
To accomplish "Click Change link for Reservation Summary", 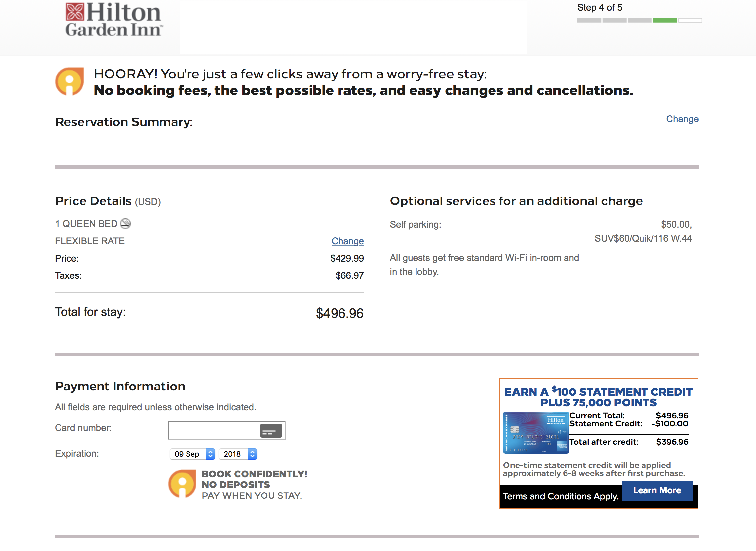I will pos(682,119).
